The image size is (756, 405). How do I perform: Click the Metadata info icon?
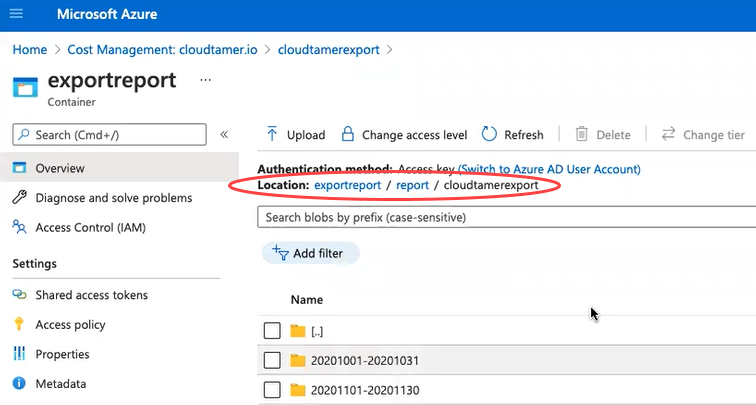[x=19, y=384]
